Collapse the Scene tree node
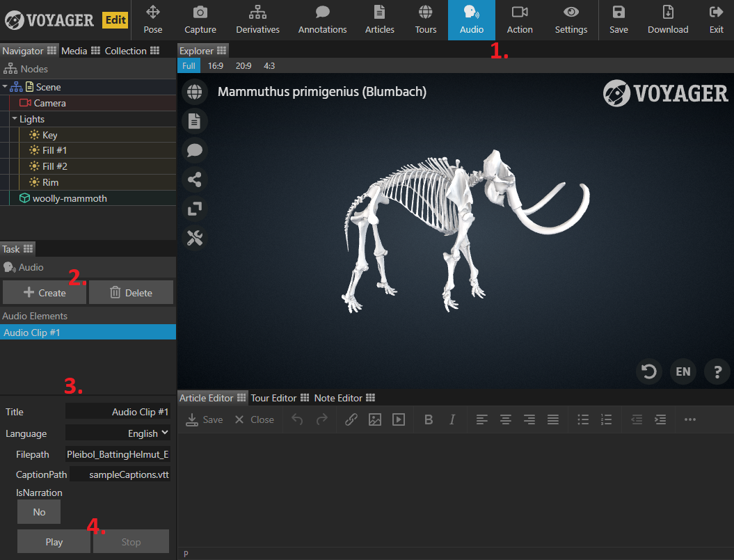Viewport: 734px width, 560px height. [x=6, y=87]
